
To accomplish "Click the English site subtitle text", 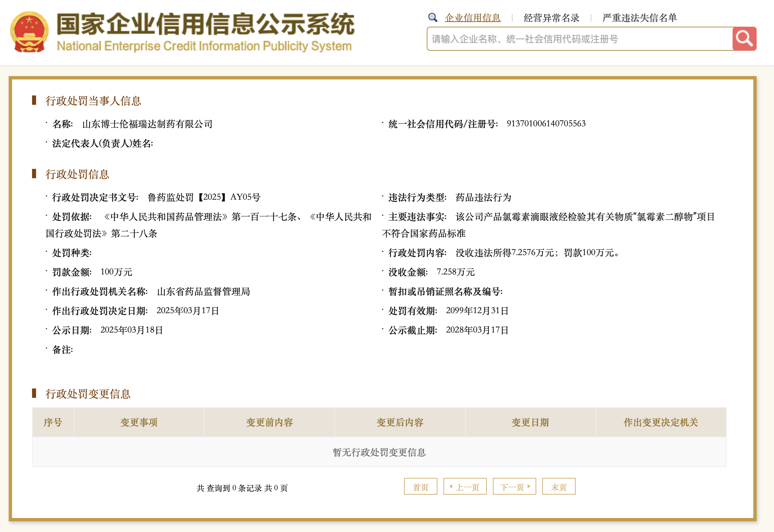I will [x=204, y=46].
